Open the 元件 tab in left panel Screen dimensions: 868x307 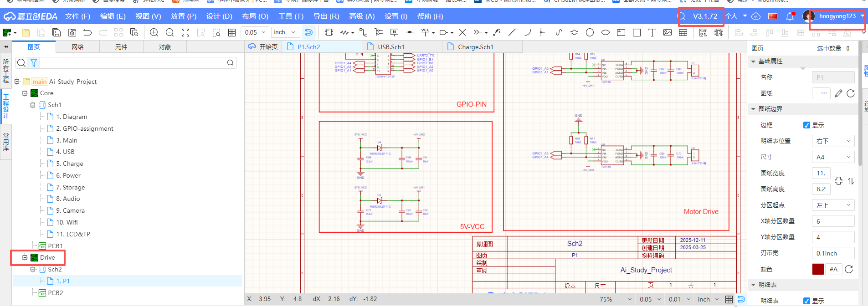click(121, 47)
